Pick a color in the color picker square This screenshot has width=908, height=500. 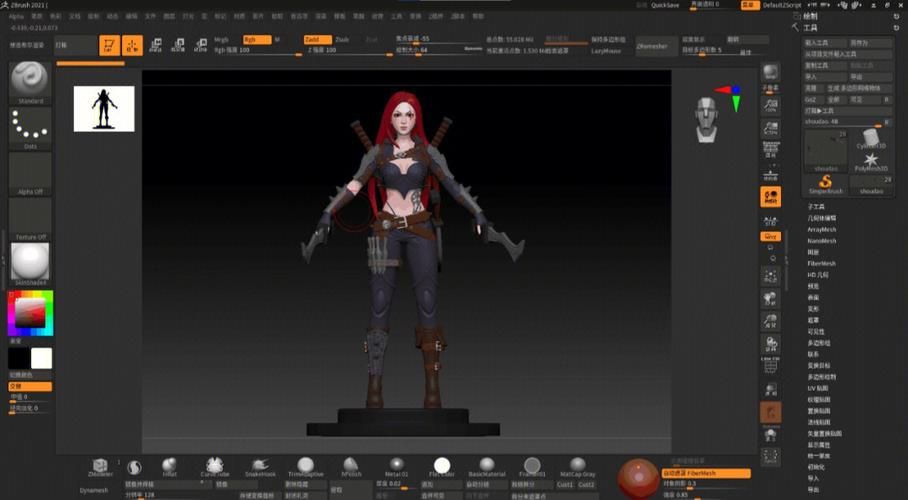(x=30, y=315)
